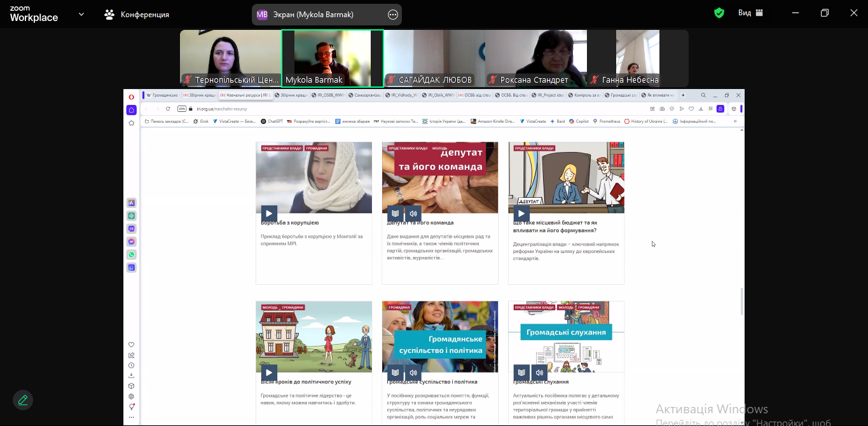
Task: Open Opera sidebar settings gear
Action: tap(132, 396)
